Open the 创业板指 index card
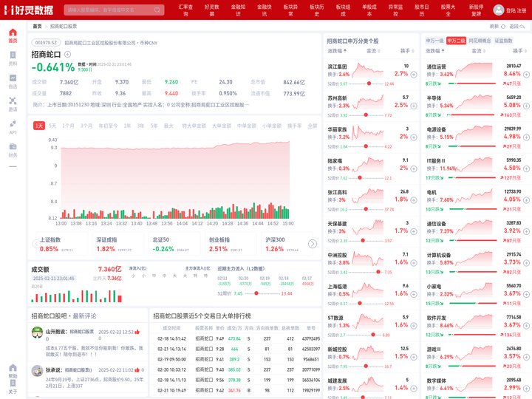This screenshot has height=399, width=532. [232, 245]
